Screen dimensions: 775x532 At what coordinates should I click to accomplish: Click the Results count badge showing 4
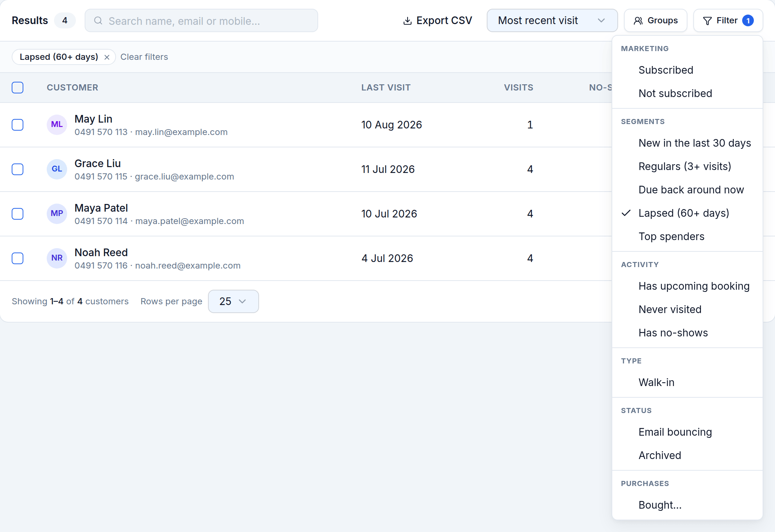point(65,20)
